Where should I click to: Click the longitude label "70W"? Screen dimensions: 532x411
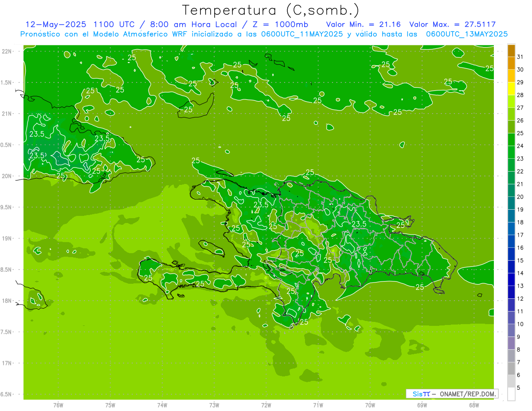(x=370, y=405)
